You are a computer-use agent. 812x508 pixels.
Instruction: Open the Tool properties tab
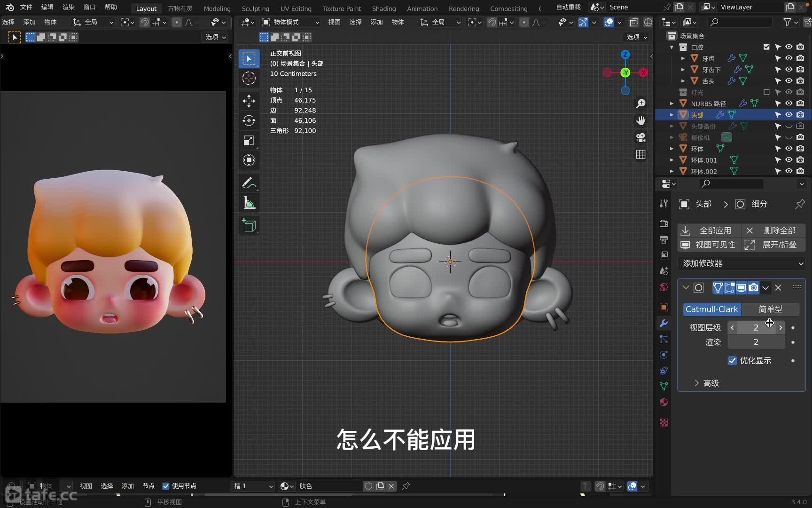click(x=664, y=204)
